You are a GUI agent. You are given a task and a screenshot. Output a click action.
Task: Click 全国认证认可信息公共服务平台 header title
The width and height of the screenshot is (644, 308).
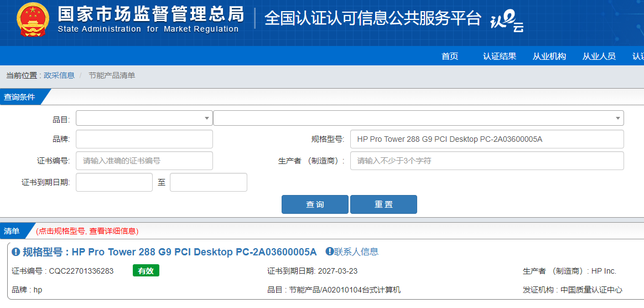(373, 18)
